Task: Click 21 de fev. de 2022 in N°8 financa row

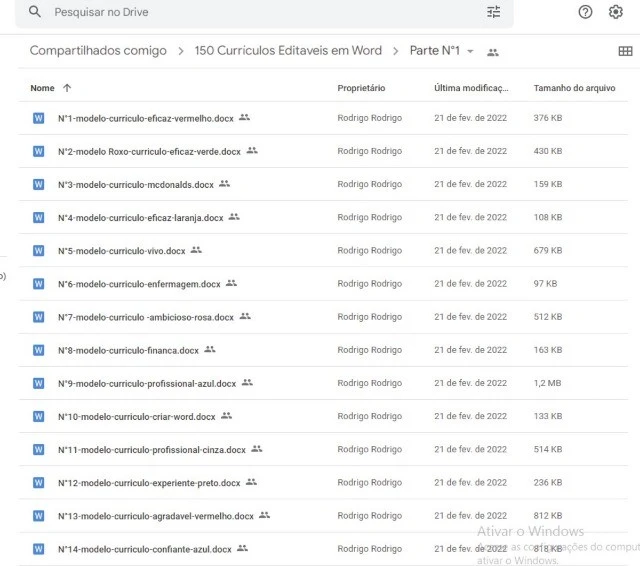Action: click(470, 350)
